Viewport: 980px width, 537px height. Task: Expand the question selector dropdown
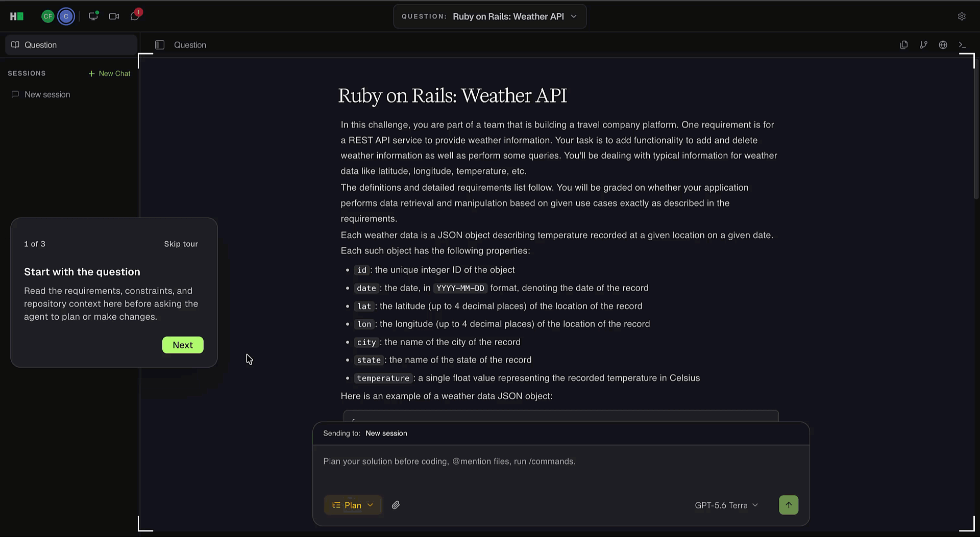(x=489, y=16)
